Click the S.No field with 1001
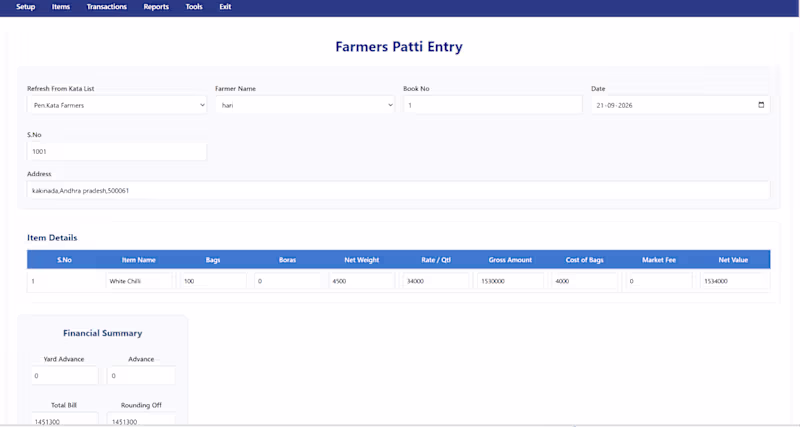Viewport: 800px width, 427px height. pyautogui.click(x=117, y=152)
